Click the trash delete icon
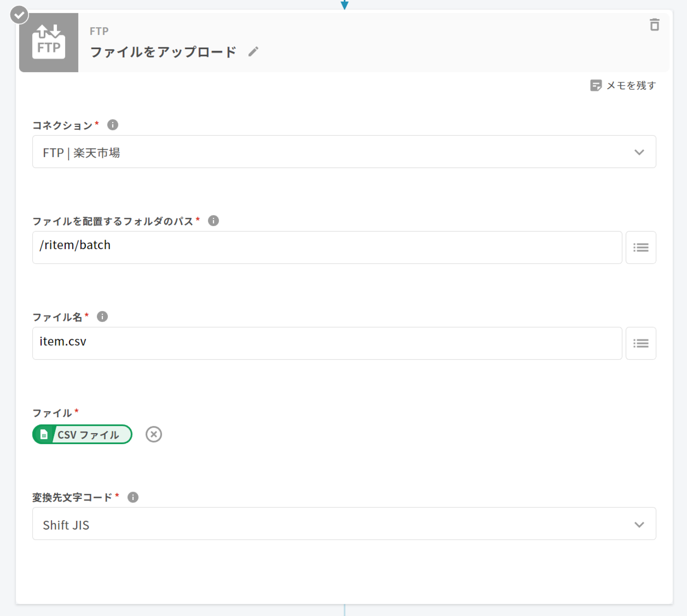 pos(654,25)
